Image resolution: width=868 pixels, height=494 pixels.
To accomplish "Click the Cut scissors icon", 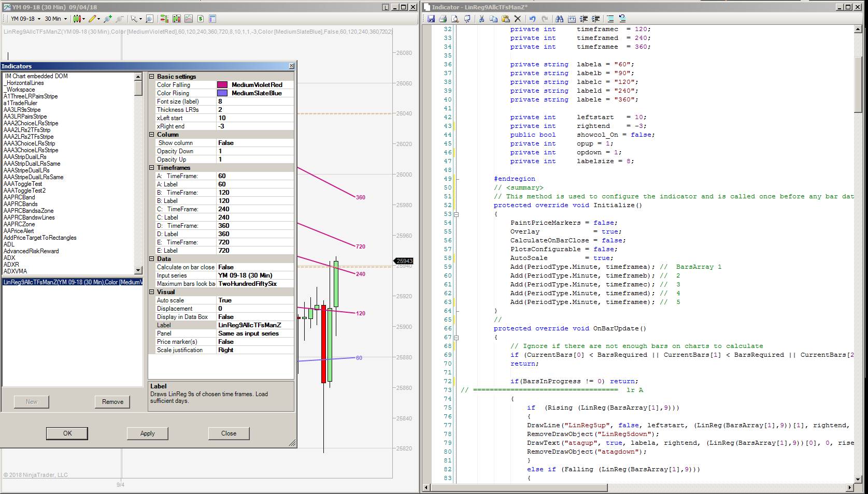I will coord(481,19).
